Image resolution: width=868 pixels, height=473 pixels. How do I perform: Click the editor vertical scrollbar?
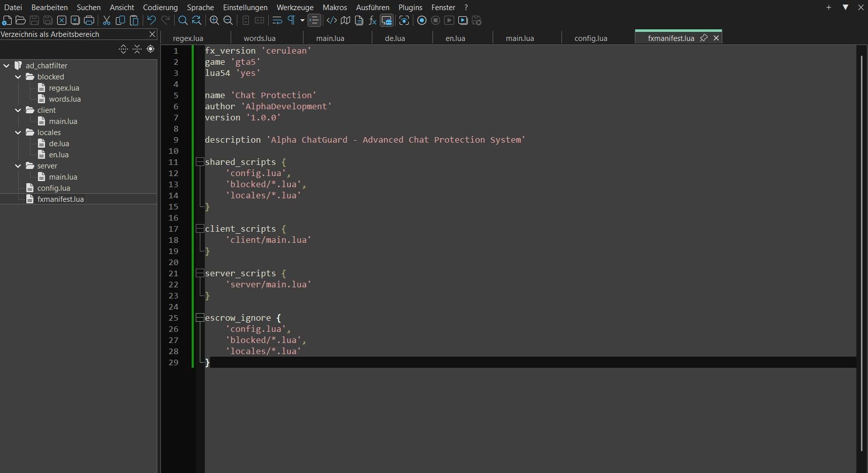tap(861, 253)
